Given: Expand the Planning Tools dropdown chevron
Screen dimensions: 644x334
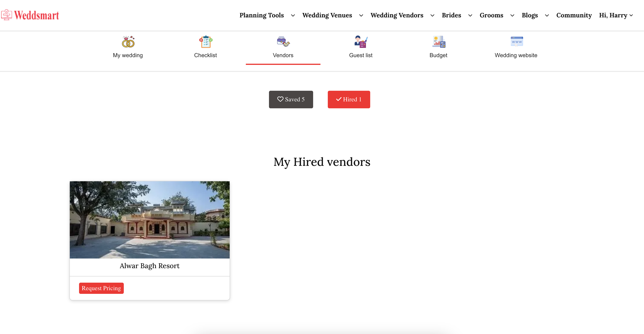Looking at the screenshot, I should tap(293, 15).
